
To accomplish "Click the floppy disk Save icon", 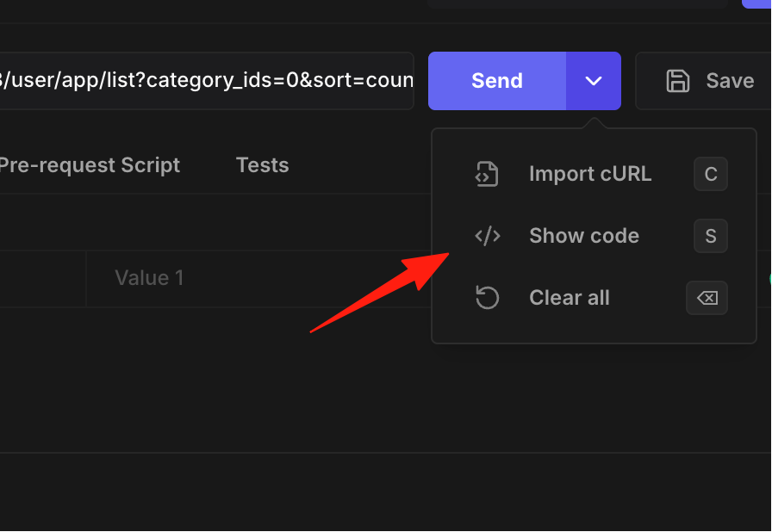I will click(x=678, y=81).
